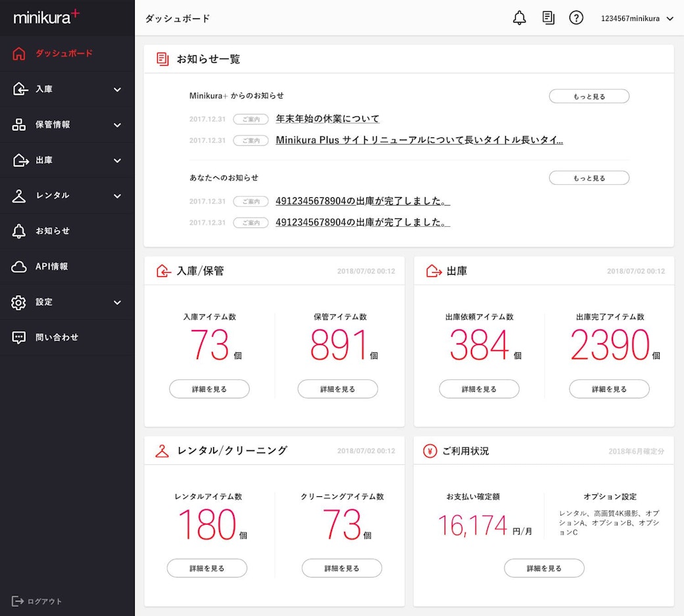Open the 年末年始の休業について notice link
The height and width of the screenshot is (616, 684).
[328, 119]
